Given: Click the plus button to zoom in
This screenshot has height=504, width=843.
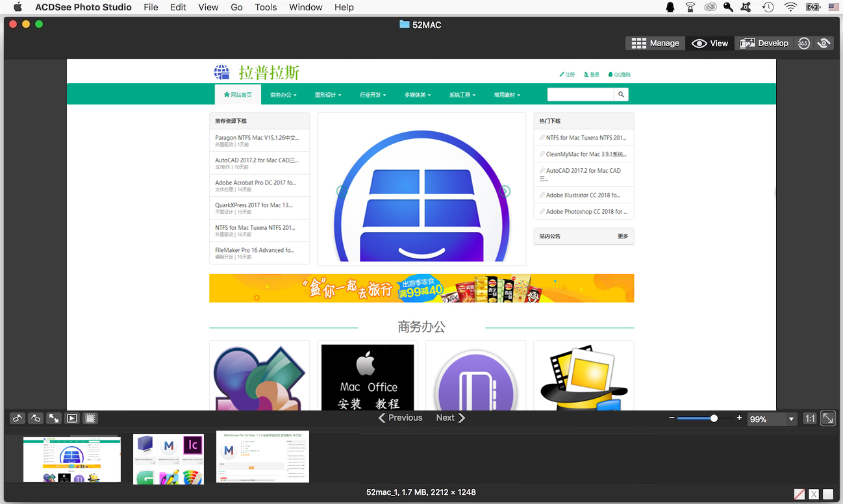Looking at the screenshot, I should pos(739,418).
